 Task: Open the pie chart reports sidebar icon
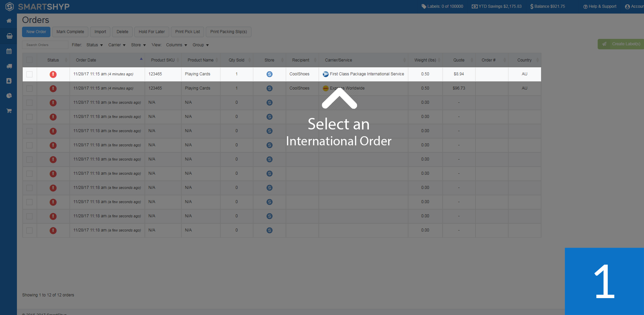[x=9, y=96]
